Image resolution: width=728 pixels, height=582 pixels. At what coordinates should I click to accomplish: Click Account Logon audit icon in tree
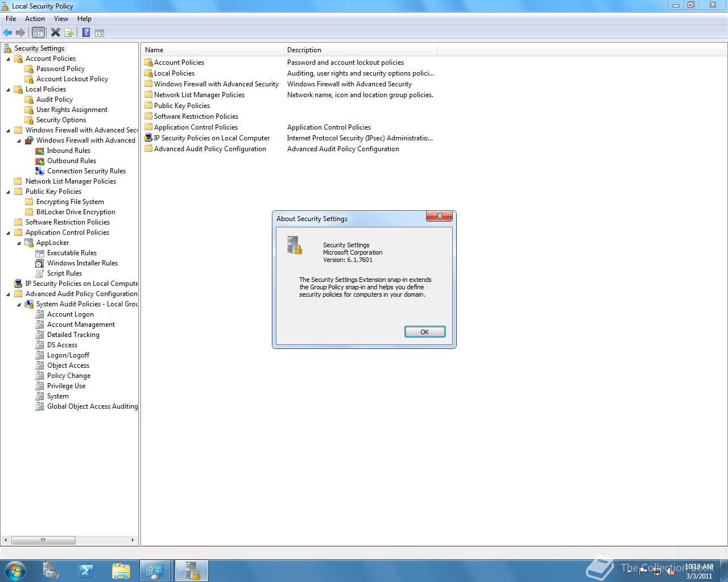coord(40,314)
